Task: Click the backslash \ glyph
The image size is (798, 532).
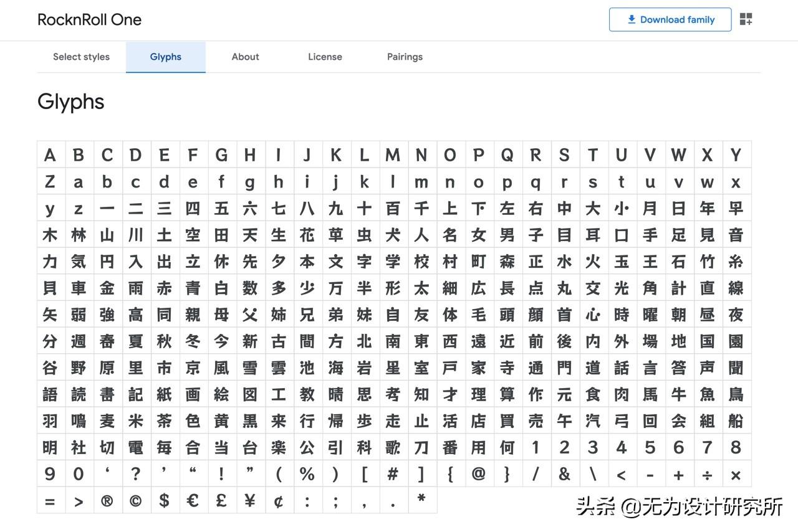Action: pyautogui.click(x=593, y=474)
